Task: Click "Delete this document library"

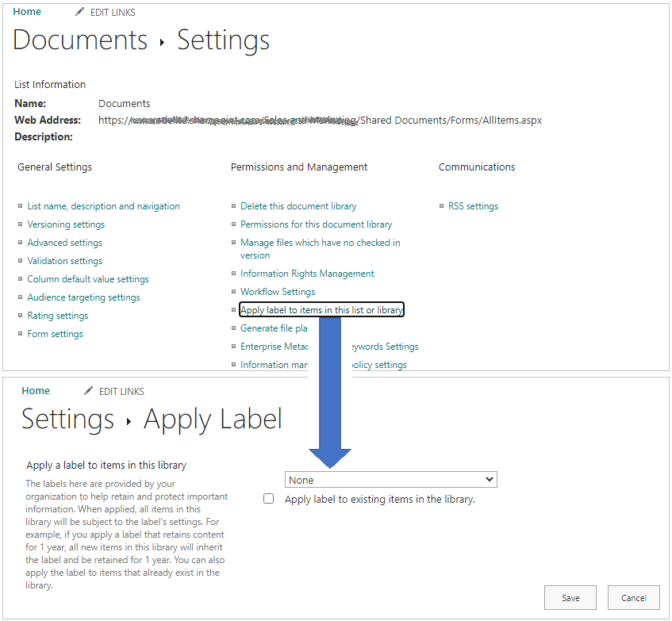Action: pyautogui.click(x=298, y=205)
